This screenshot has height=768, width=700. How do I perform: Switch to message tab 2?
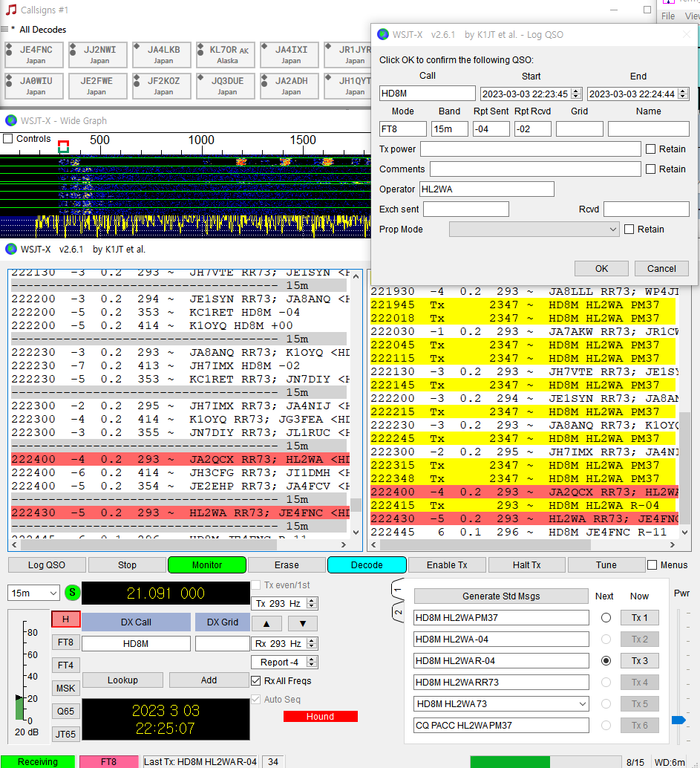[x=399, y=614]
